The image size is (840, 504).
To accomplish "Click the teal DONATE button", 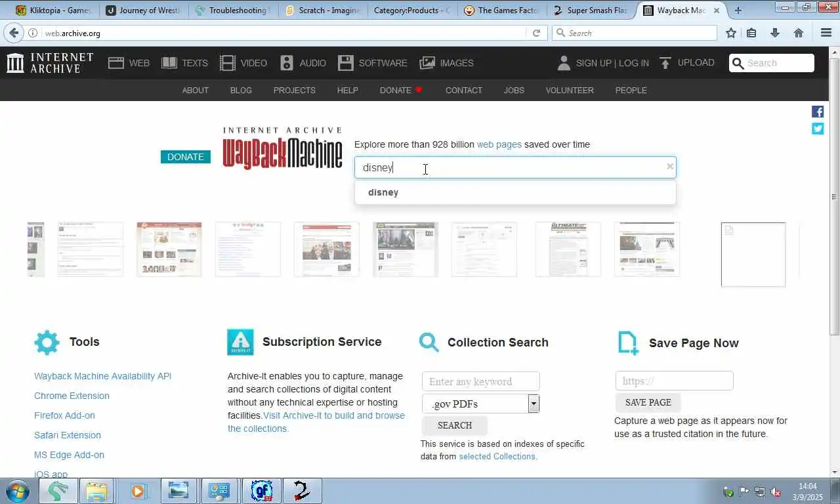I will tap(186, 157).
